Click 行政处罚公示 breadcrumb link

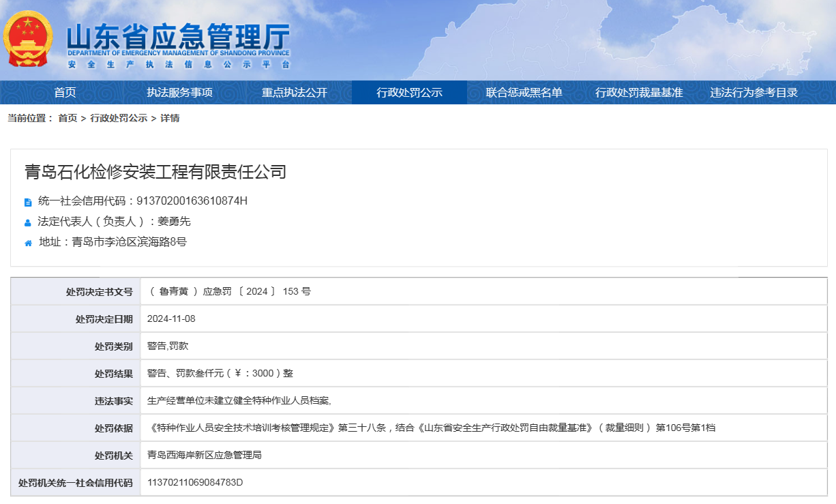click(119, 118)
